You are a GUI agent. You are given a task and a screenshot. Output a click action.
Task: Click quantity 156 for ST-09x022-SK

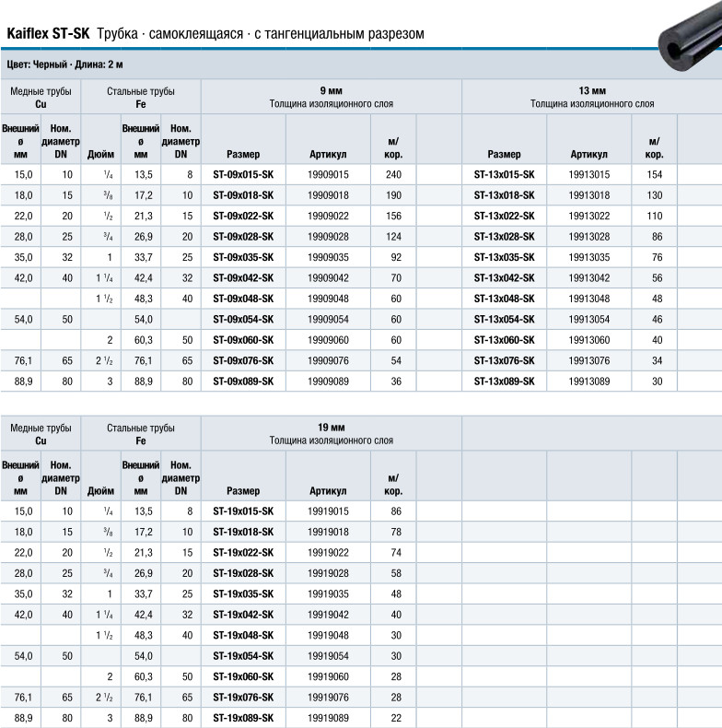click(x=393, y=216)
